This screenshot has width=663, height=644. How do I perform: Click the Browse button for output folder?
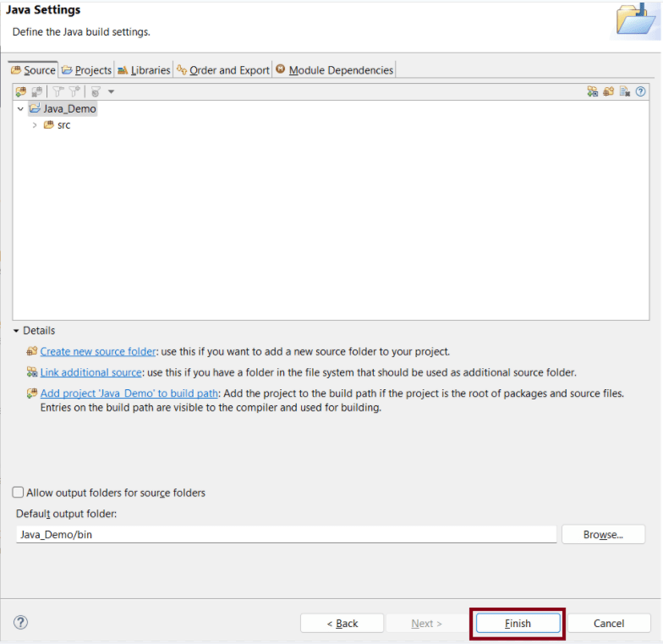[x=603, y=535]
